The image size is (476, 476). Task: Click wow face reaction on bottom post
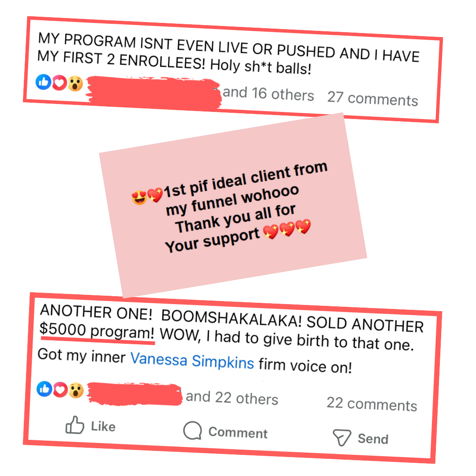click(76, 390)
